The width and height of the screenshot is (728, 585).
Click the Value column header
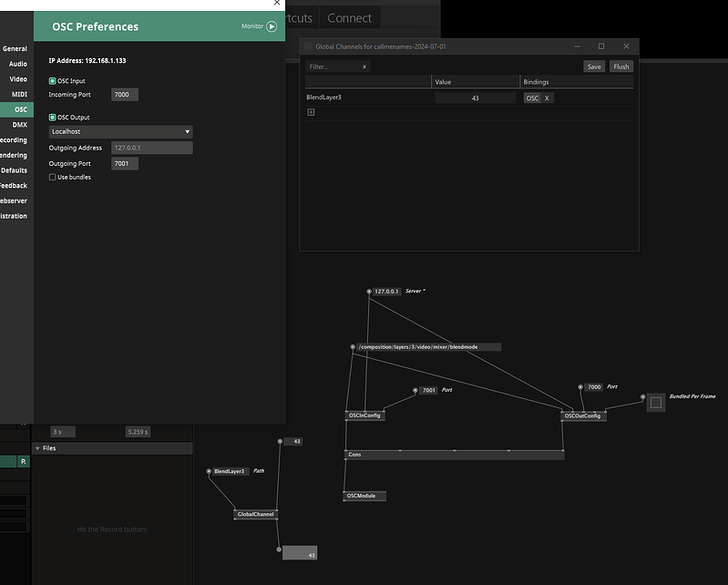point(476,82)
